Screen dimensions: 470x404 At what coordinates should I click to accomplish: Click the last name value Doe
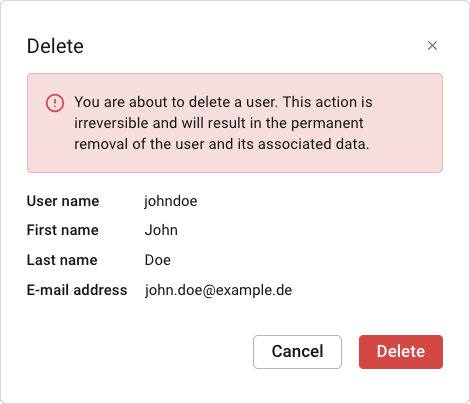point(158,260)
